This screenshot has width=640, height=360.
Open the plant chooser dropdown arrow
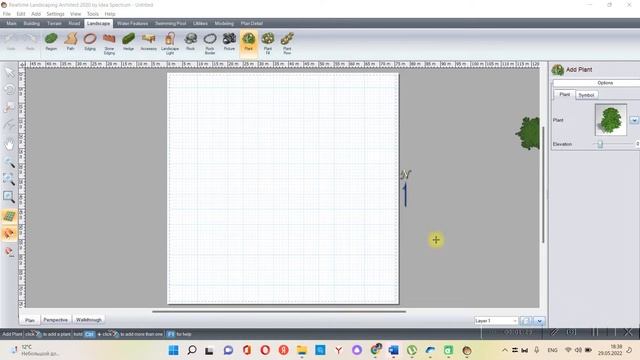coord(634,120)
